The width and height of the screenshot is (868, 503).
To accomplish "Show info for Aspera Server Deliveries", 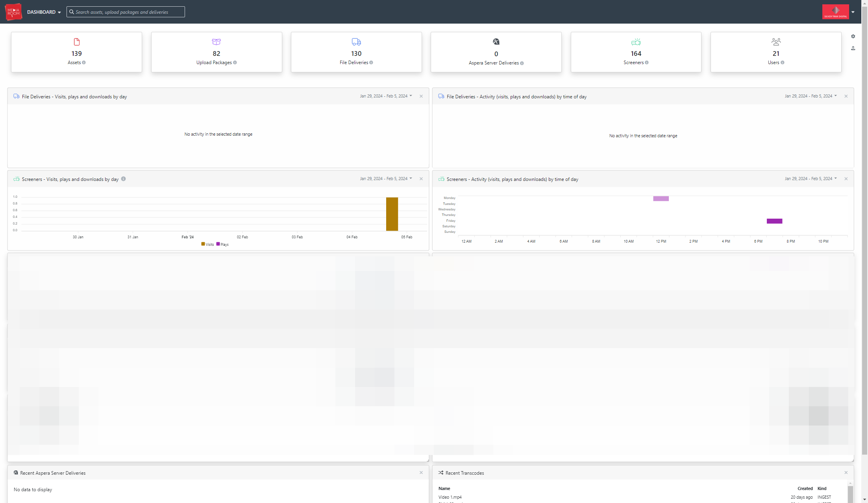I will click(x=522, y=63).
